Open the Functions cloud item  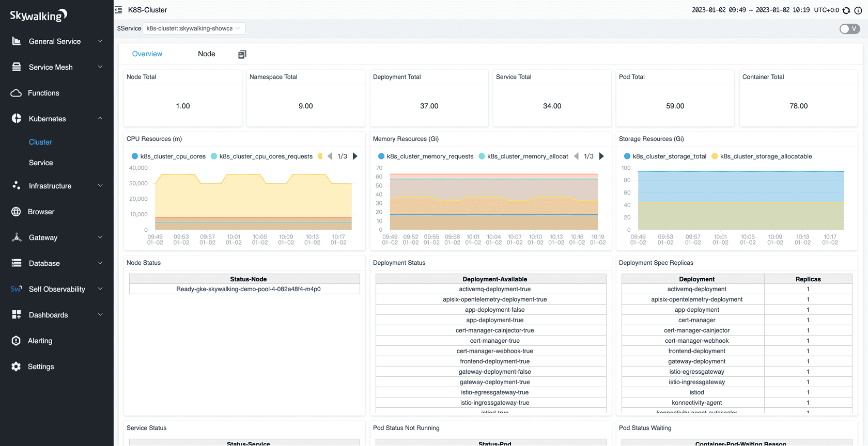click(43, 93)
